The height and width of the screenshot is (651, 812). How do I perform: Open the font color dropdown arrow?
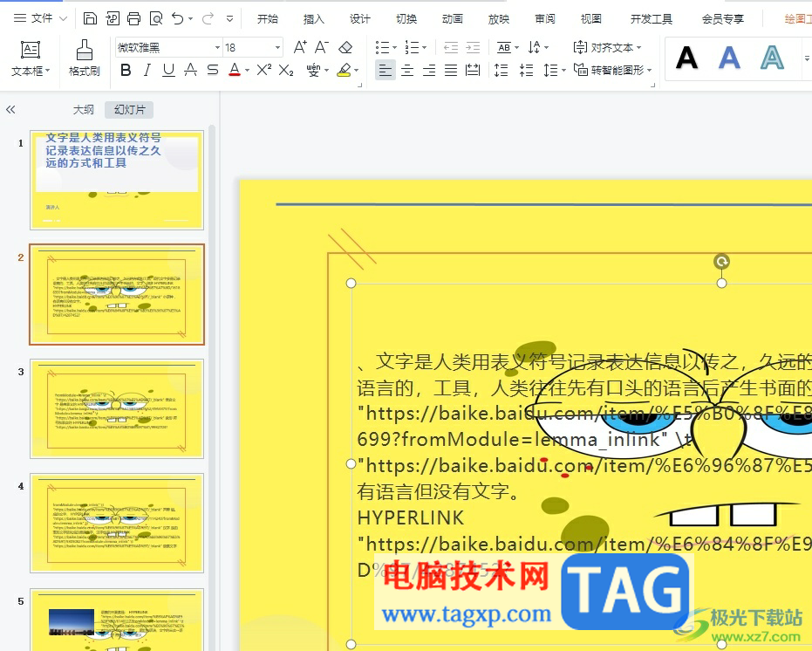tap(247, 70)
